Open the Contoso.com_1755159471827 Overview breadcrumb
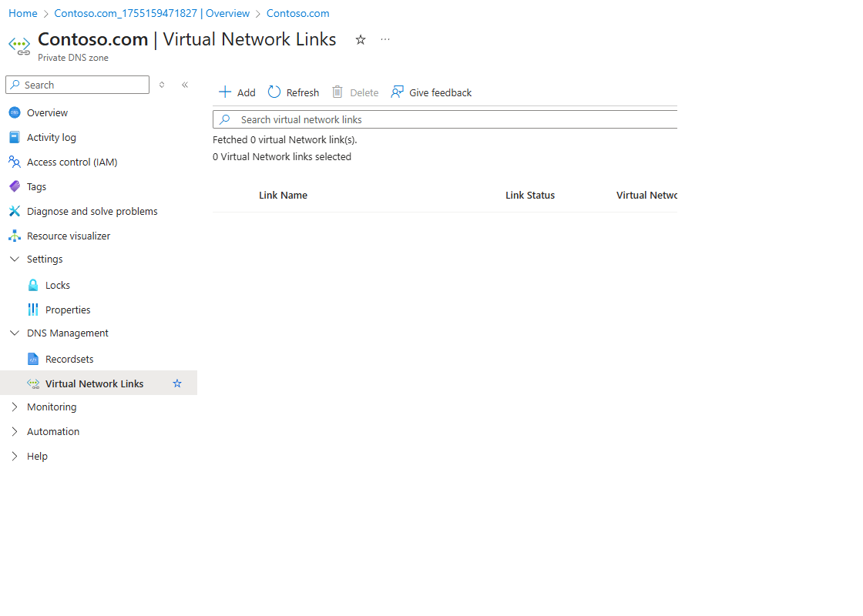863x616 pixels. pos(152,13)
